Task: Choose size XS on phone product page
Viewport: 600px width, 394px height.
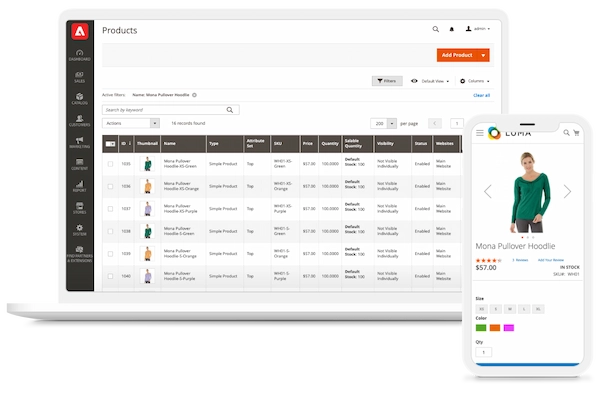Action: tap(482, 309)
